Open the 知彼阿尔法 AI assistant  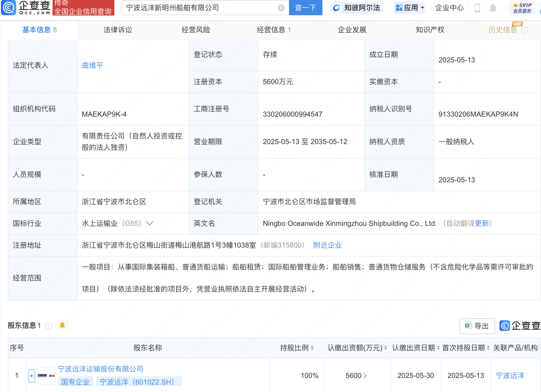tap(357, 8)
